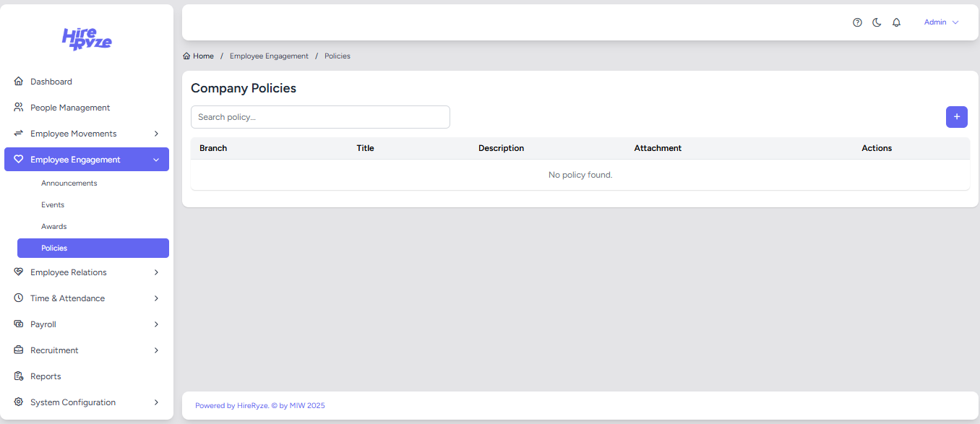Click the Reports clipboard icon

(x=19, y=376)
